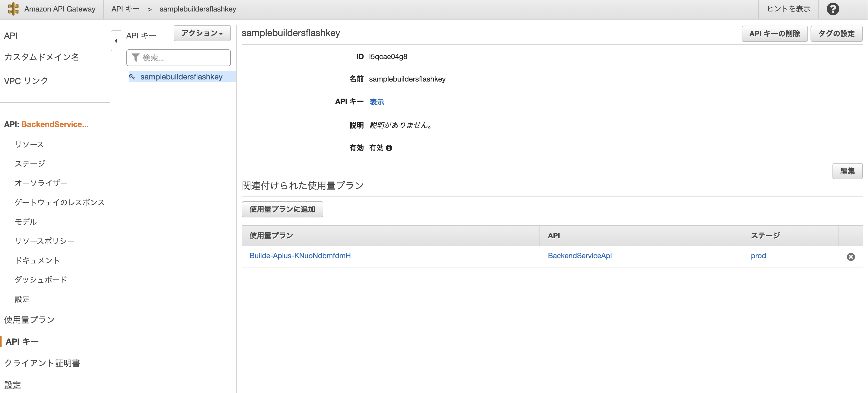This screenshot has width=868, height=393.
Task: Open モデル under the API
Action: (x=26, y=222)
